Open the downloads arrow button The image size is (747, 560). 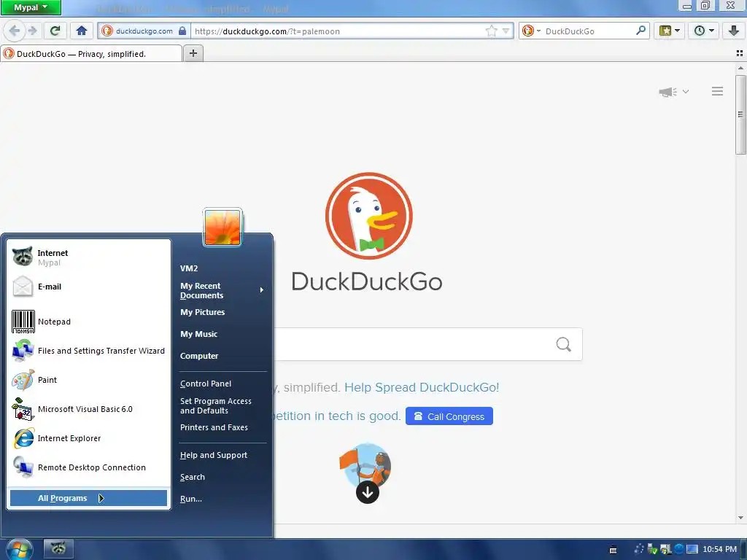(x=734, y=31)
